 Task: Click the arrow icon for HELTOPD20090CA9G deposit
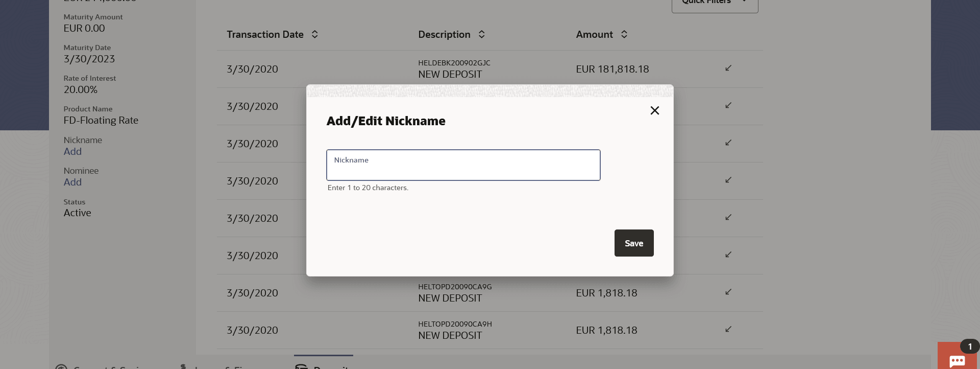[728, 292]
